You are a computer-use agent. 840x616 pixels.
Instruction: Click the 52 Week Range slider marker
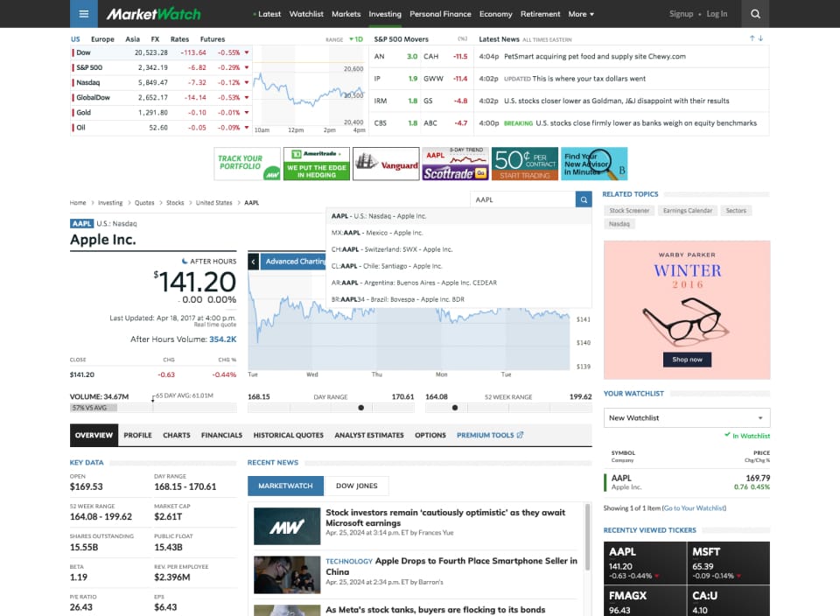click(456, 407)
